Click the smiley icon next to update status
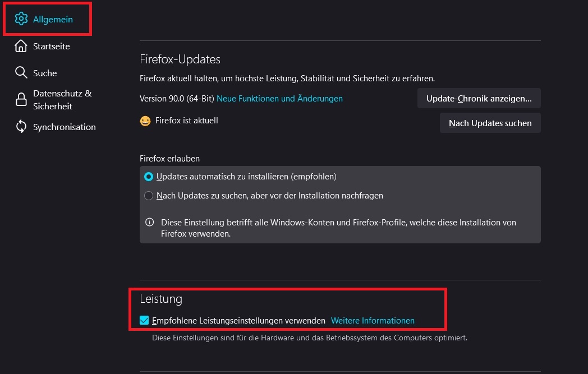 (145, 121)
